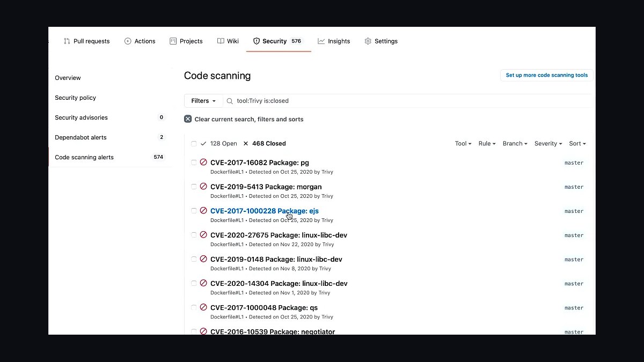Open alert CVE-2017-1000228 Package: ejs
This screenshot has height=362, width=644.
(265, 211)
